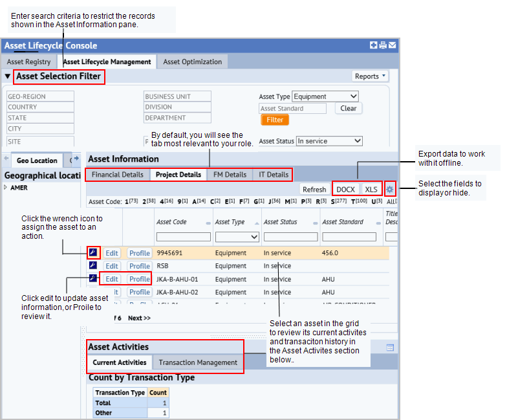The width and height of the screenshot is (507, 420).
Task: Click the printer icon in title bar
Action: point(383,45)
